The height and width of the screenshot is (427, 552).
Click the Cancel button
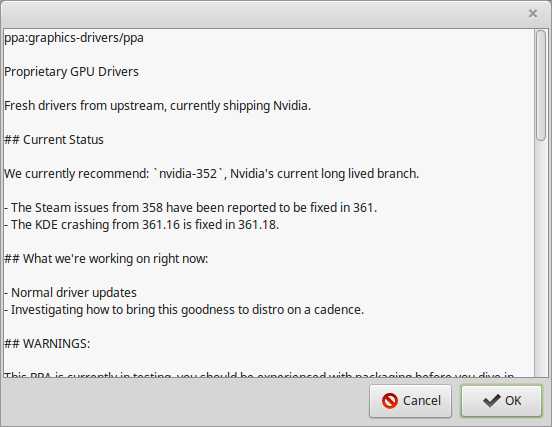pos(410,401)
